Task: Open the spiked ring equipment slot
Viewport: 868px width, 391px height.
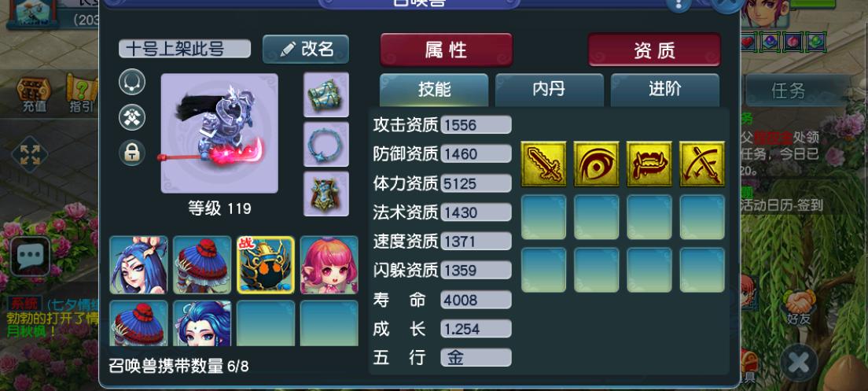Action: click(x=326, y=144)
